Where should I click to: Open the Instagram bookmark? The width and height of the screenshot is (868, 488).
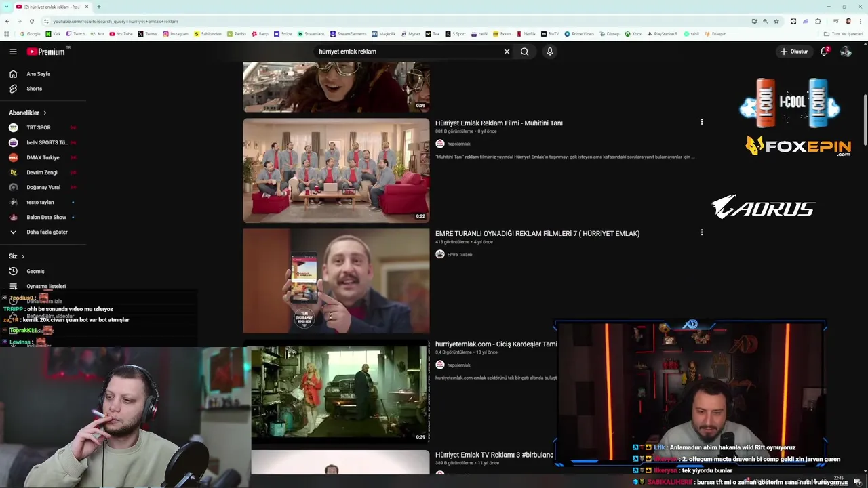(x=176, y=33)
